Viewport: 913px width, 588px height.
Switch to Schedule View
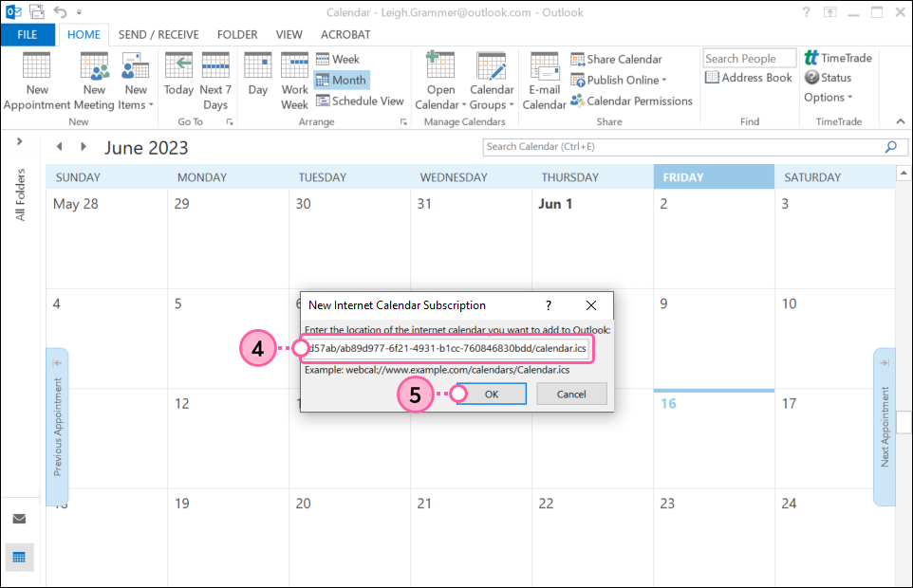point(360,101)
